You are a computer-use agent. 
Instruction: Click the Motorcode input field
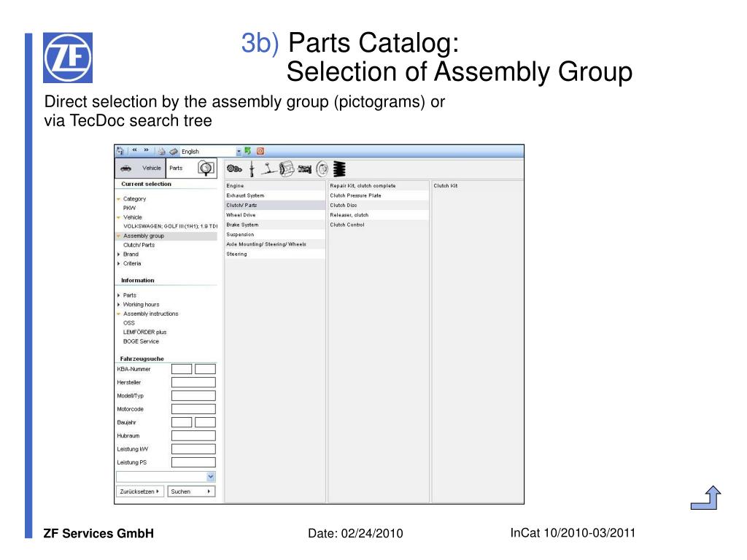click(x=193, y=409)
